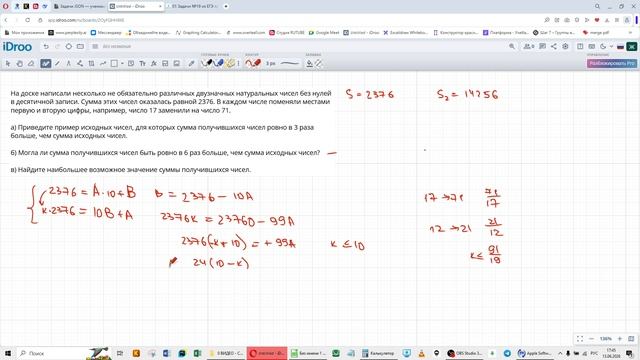Choose the black pen preset
640x360 pixels.
[208, 63]
